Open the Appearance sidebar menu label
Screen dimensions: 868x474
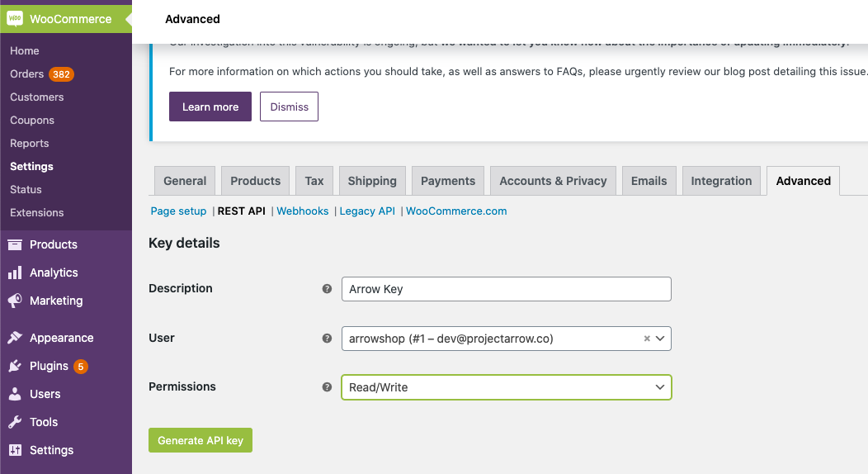(x=61, y=338)
